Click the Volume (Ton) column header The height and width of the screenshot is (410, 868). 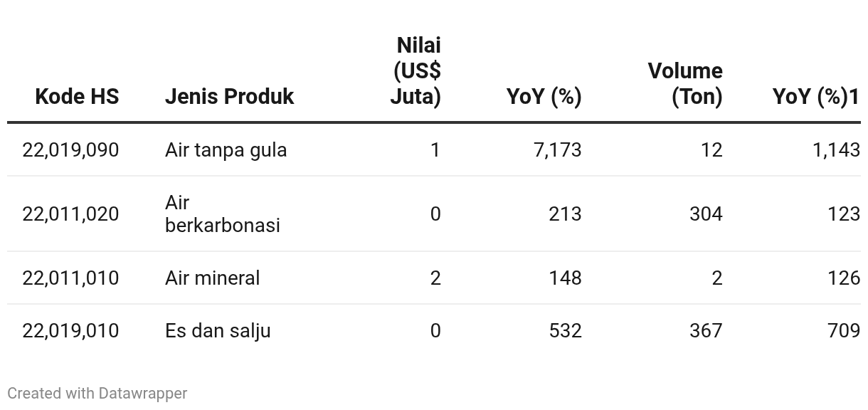pyautogui.click(x=685, y=83)
